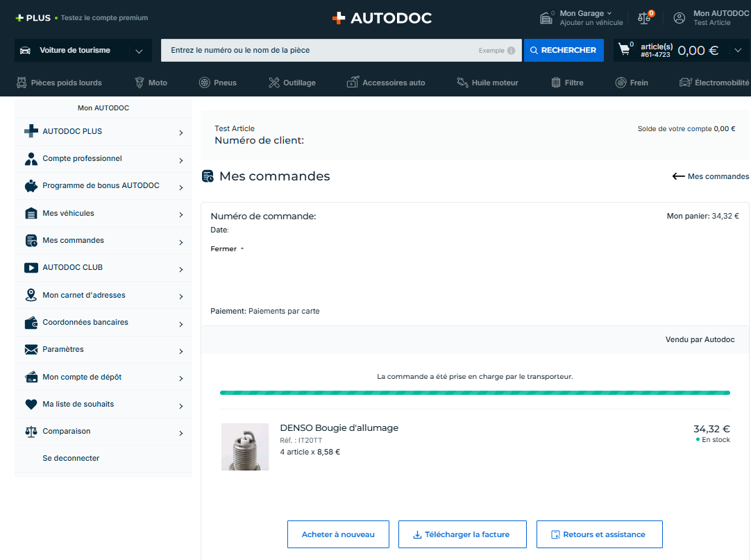Open Ma liste de souhaits
The width and height of the screenshot is (751, 560).
[x=78, y=404]
